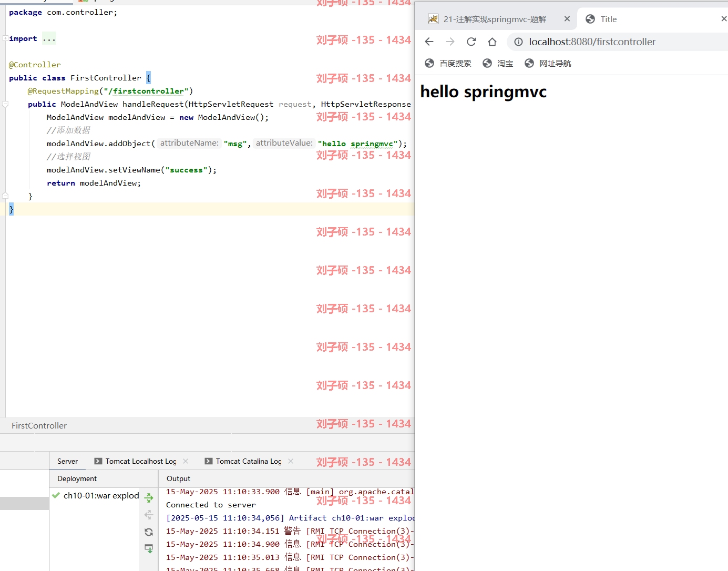
Task: Click the return modelAndView statement
Action: coord(94,183)
